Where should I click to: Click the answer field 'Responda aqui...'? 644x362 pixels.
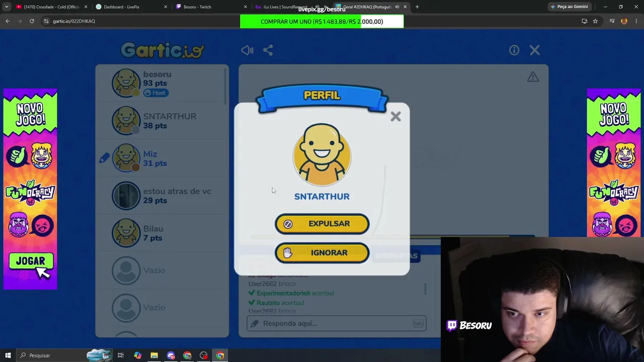pos(337,323)
